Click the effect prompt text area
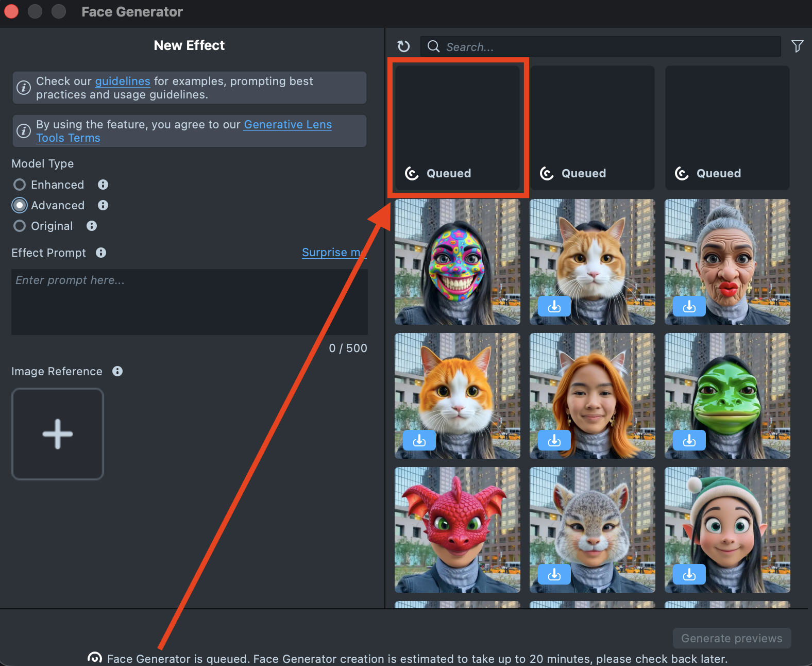Viewport: 812px width, 666px height. tap(189, 302)
